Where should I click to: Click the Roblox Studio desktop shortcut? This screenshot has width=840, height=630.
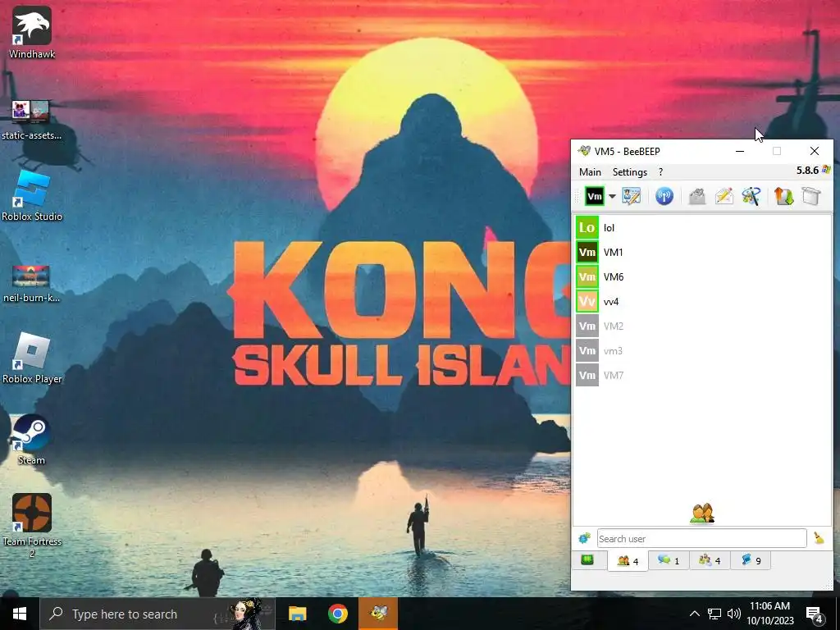click(x=32, y=196)
